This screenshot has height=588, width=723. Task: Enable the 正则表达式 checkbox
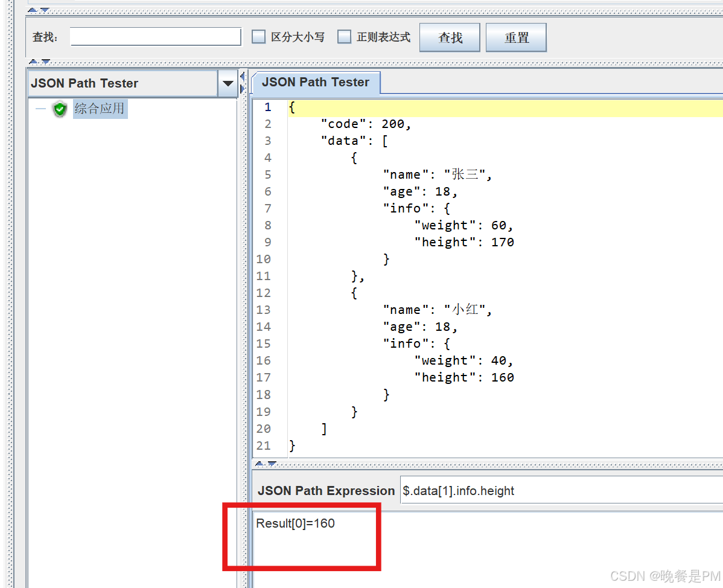click(345, 37)
